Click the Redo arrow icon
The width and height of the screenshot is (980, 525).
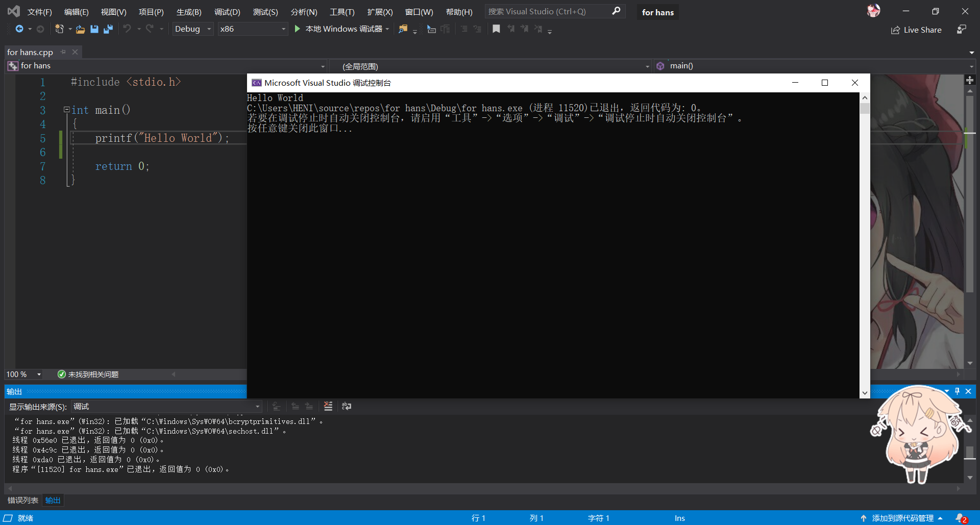click(150, 29)
